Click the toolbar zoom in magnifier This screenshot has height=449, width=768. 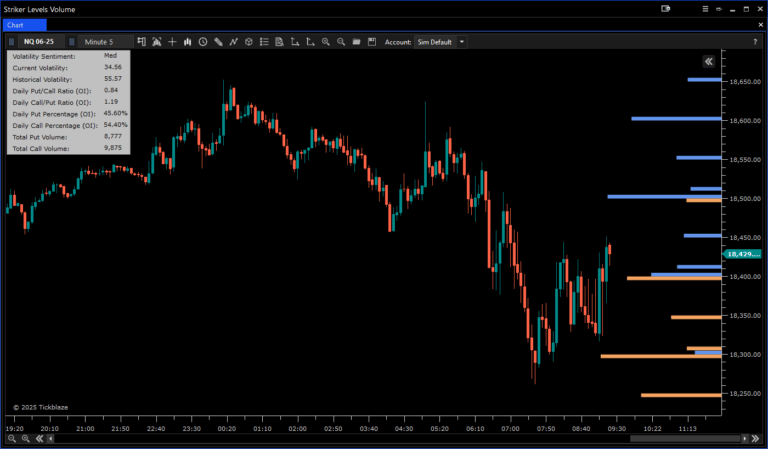pos(326,42)
